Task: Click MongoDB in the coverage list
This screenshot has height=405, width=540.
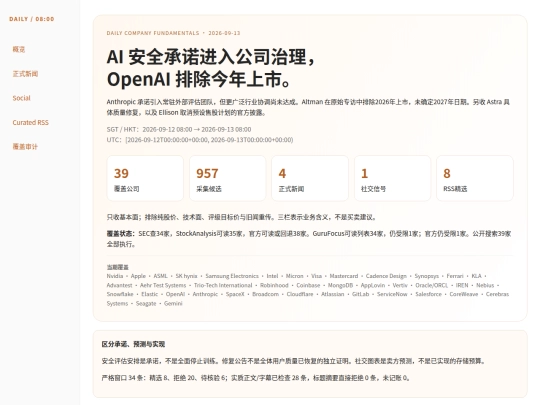Action: coord(340,285)
